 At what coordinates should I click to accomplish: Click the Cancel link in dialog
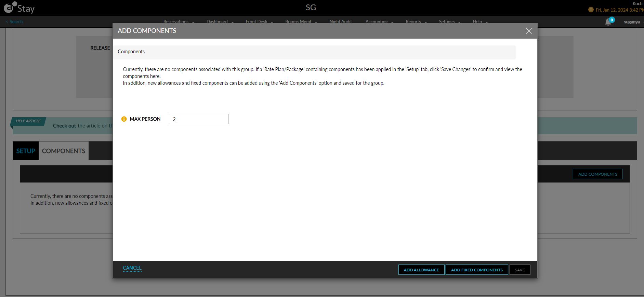pos(132,268)
